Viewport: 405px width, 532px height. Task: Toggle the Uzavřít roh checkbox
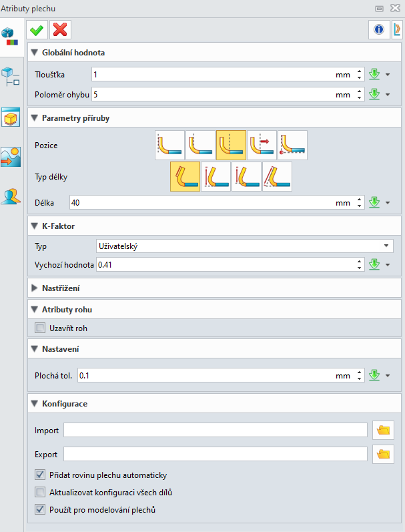tap(40, 328)
